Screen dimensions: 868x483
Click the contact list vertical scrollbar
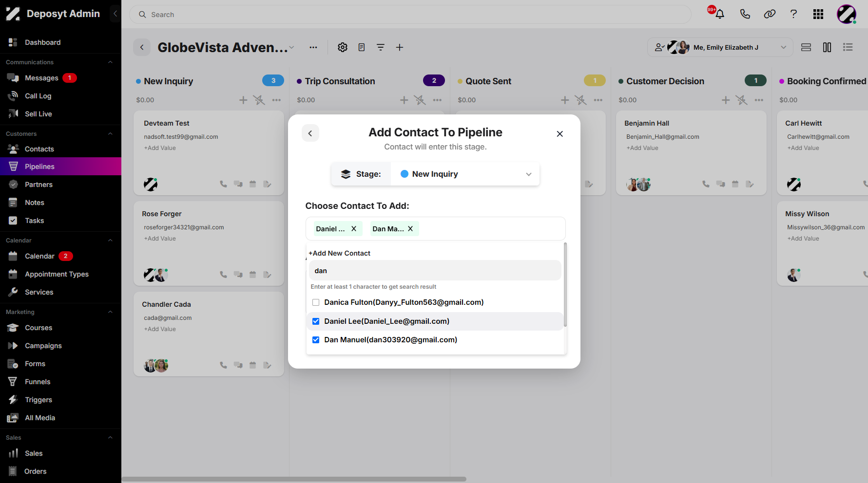click(565, 285)
